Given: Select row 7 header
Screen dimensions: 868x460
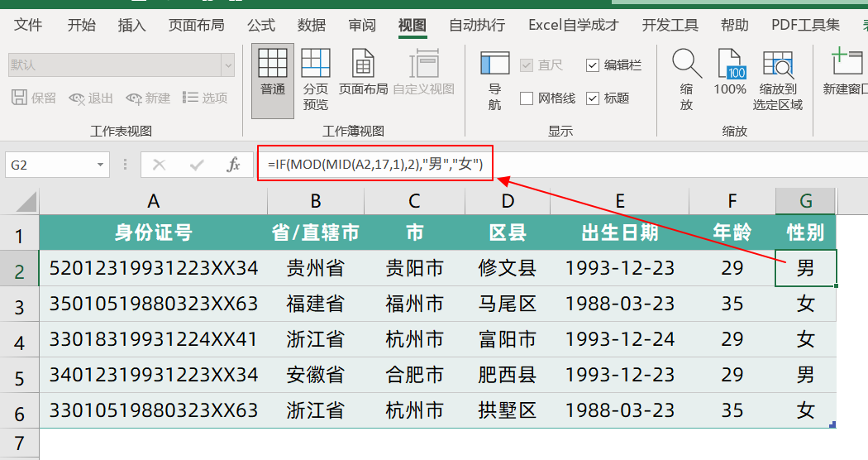Looking at the screenshot, I should pos(19,443).
